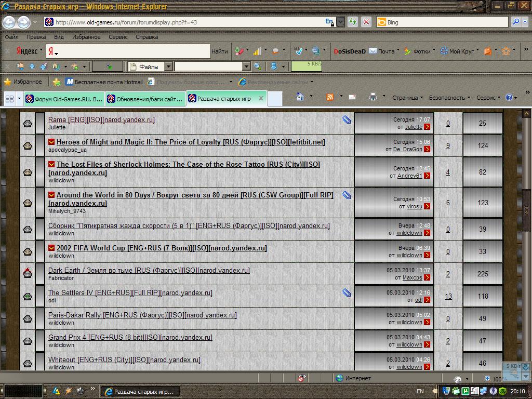Click last post arrow next to De_DraGon
The width and height of the screenshot is (532, 399).
click(x=427, y=149)
